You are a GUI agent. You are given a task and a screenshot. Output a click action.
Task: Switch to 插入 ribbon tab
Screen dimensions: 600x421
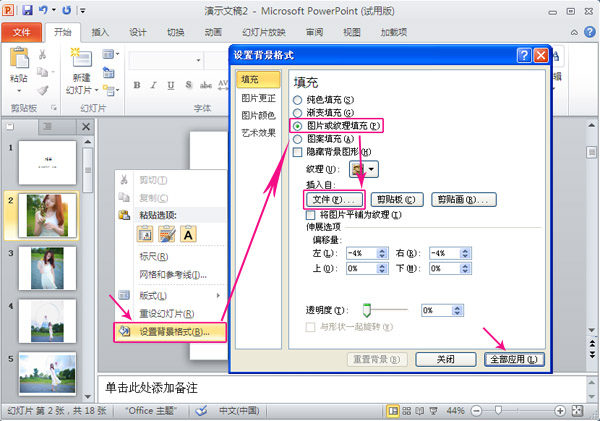(x=100, y=32)
